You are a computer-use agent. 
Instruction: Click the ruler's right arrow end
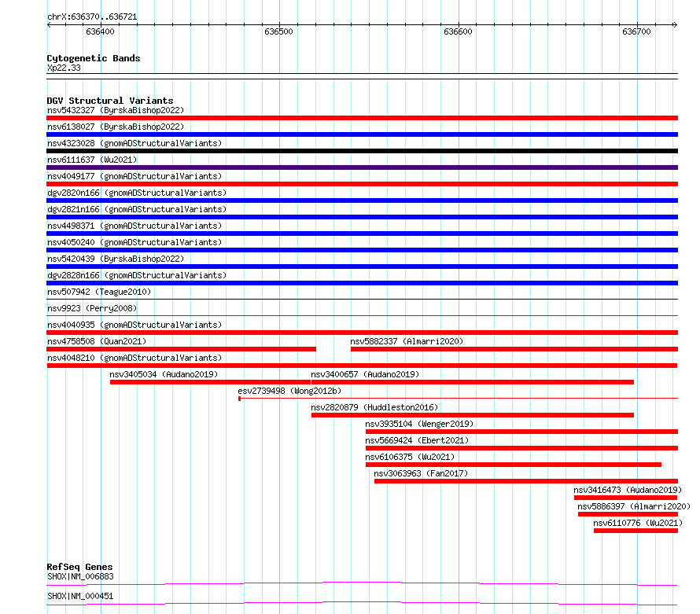pos(675,25)
